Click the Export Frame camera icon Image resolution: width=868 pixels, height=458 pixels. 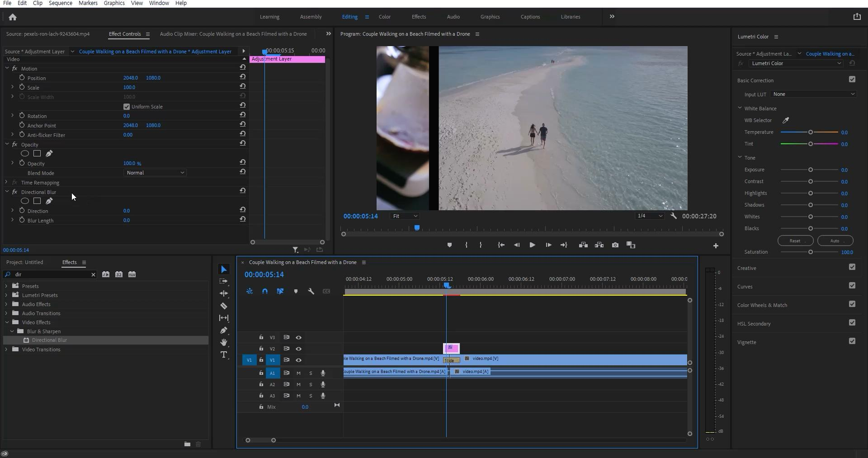pos(615,245)
